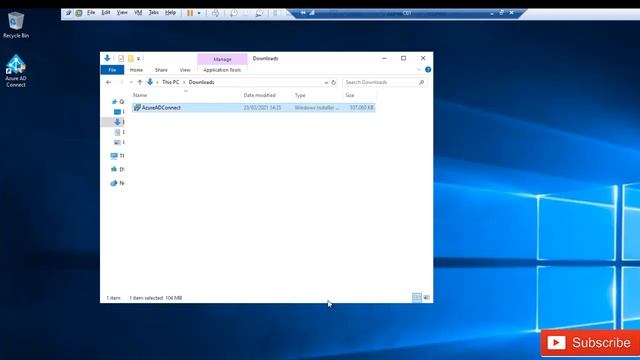640x360 pixels.
Task: Open the VM toolbar View menu
Action: 122,13
